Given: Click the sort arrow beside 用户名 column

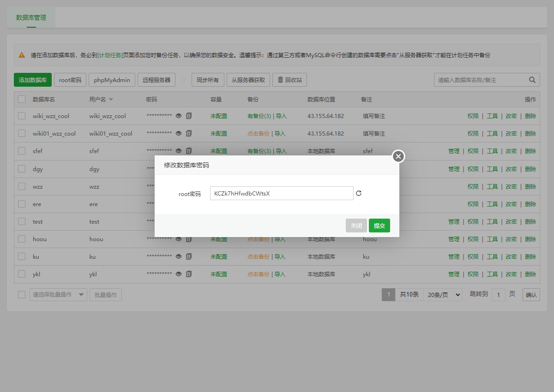Looking at the screenshot, I should [111, 100].
